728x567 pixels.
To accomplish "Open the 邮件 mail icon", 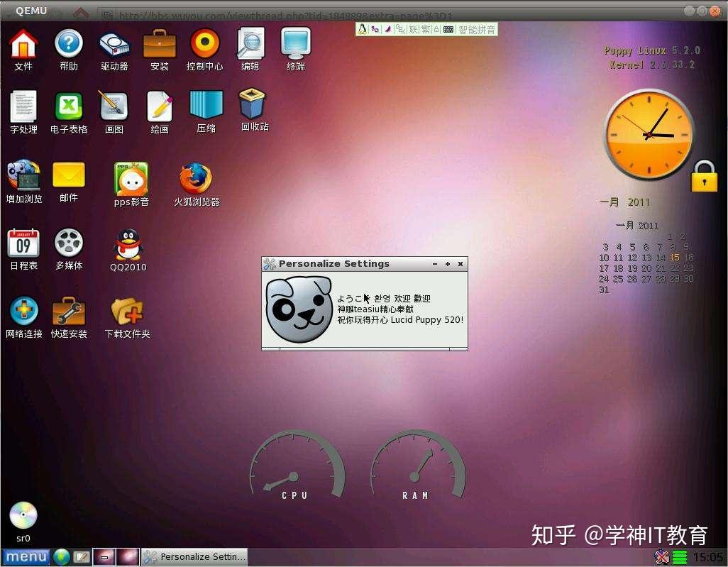I will pyautogui.click(x=69, y=175).
